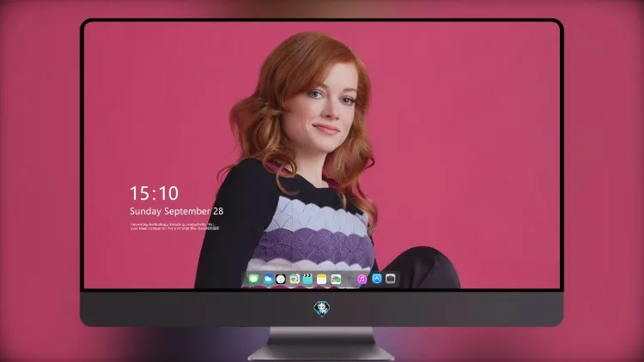This screenshot has width=644, height=362.
Task: Click the dock separator line
Action: point(349,280)
